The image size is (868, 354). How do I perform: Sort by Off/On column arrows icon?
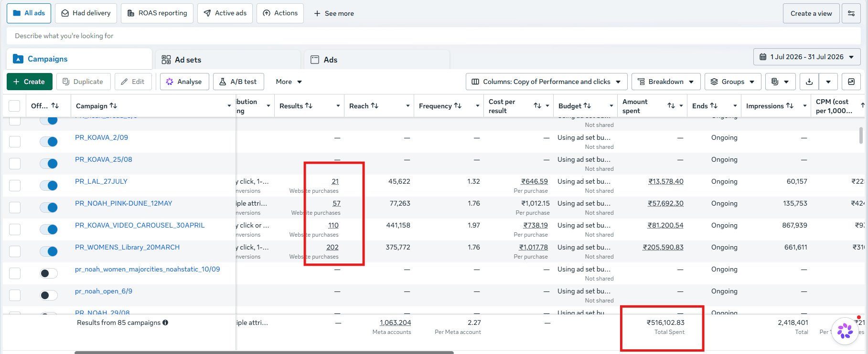pyautogui.click(x=55, y=106)
